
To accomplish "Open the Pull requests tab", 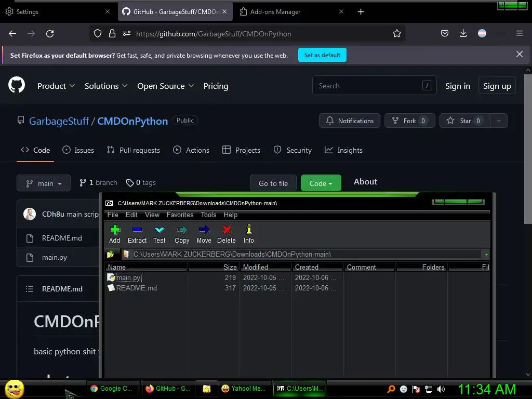I will 134,150.
